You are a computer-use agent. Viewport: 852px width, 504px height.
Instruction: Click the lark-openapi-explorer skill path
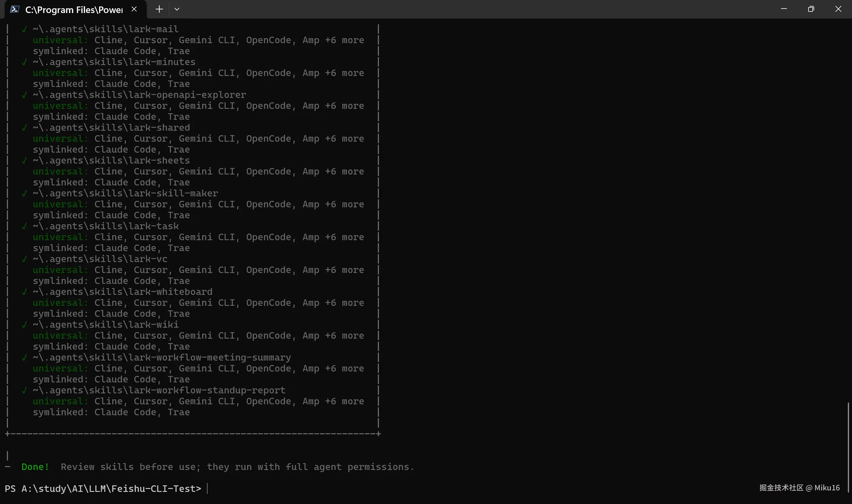click(x=139, y=95)
